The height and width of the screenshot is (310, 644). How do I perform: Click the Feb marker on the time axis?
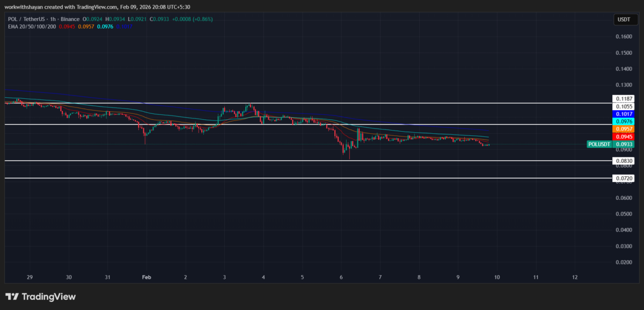point(146,277)
